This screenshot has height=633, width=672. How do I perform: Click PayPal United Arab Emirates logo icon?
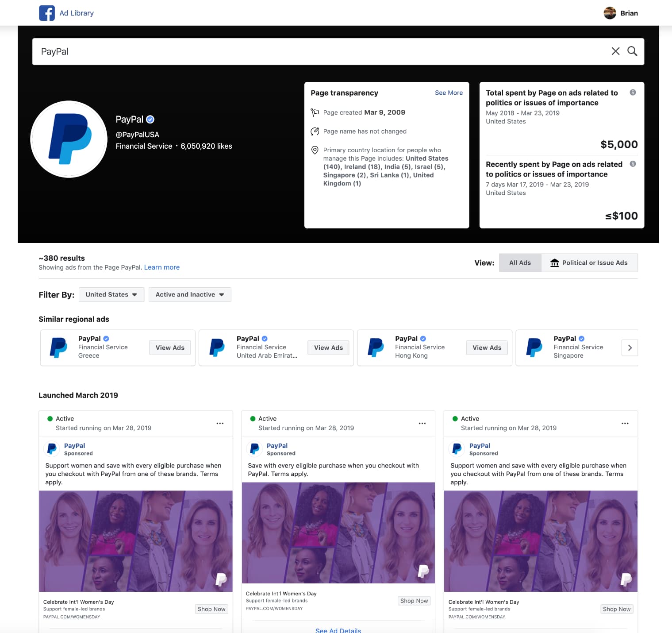[217, 347]
